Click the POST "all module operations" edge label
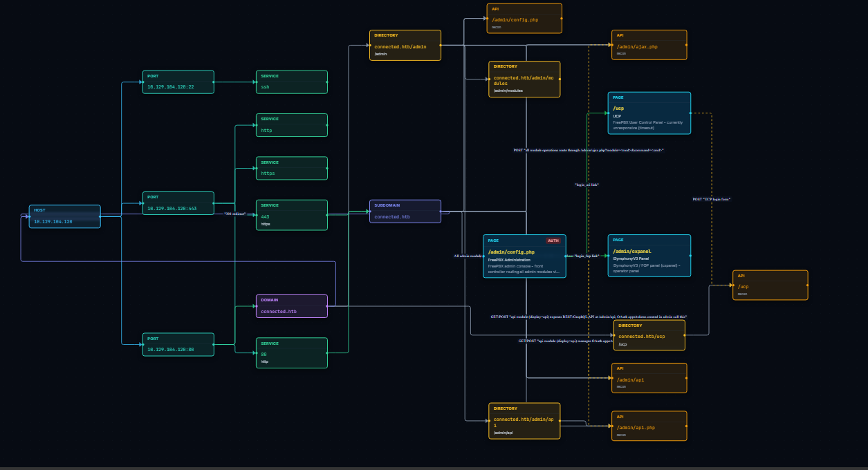Image resolution: width=868 pixels, height=470 pixels. click(x=589, y=149)
